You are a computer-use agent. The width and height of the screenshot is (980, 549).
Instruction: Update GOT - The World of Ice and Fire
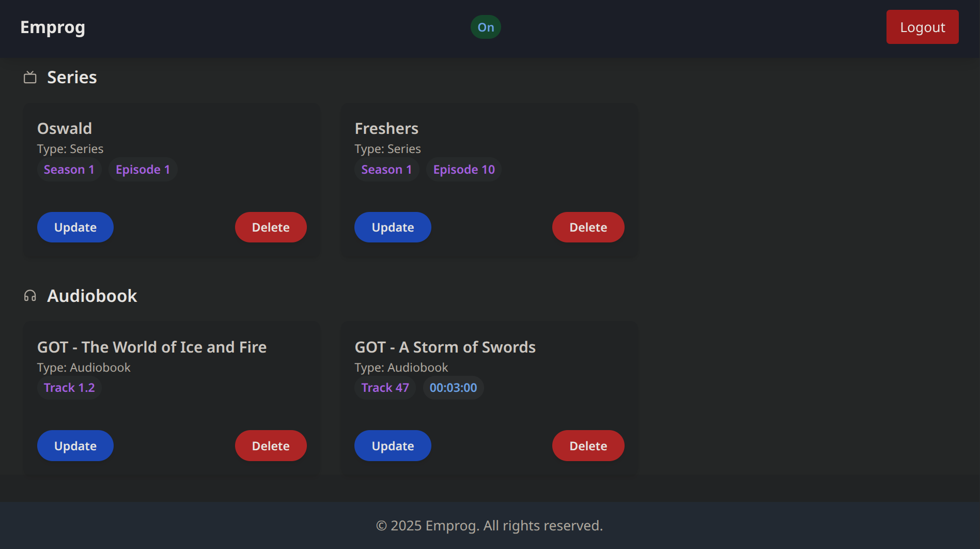point(75,446)
